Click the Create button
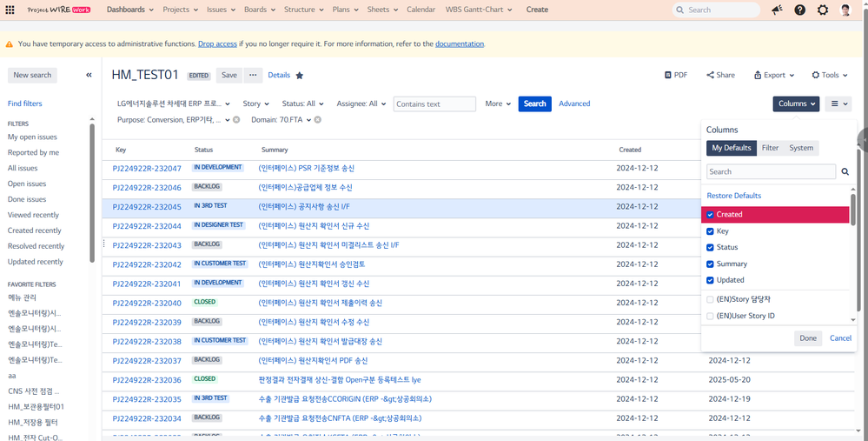The width and height of the screenshot is (868, 441). (x=537, y=10)
